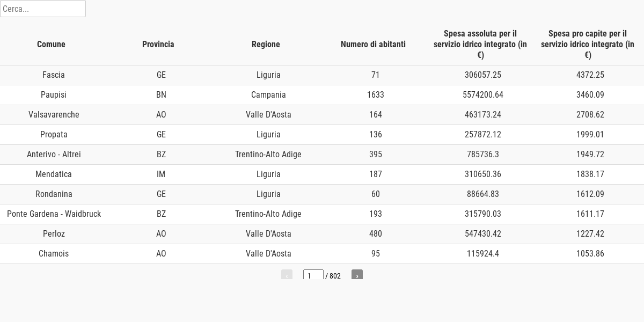Sort by Spesa pro capite header
The height and width of the screenshot is (322, 644).
click(588, 44)
